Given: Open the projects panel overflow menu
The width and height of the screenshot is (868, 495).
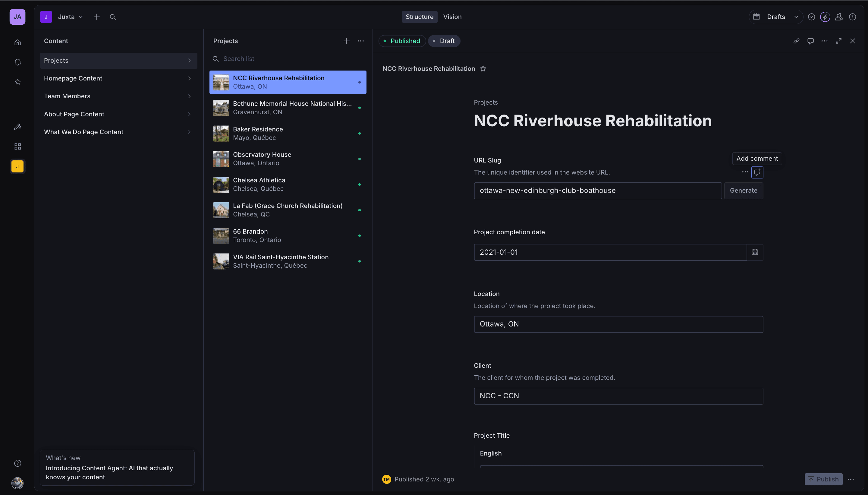Looking at the screenshot, I should [360, 41].
